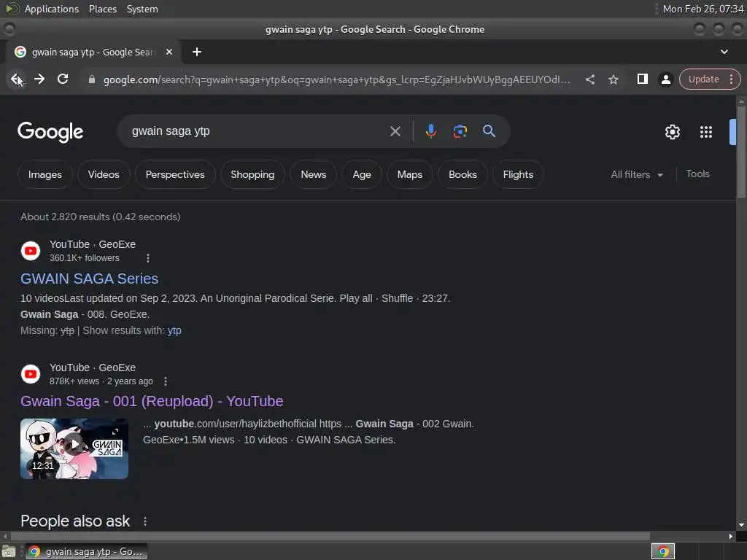This screenshot has height=560, width=747.
Task: Click the scroll-right arrow at bottom
Action: [x=731, y=536]
